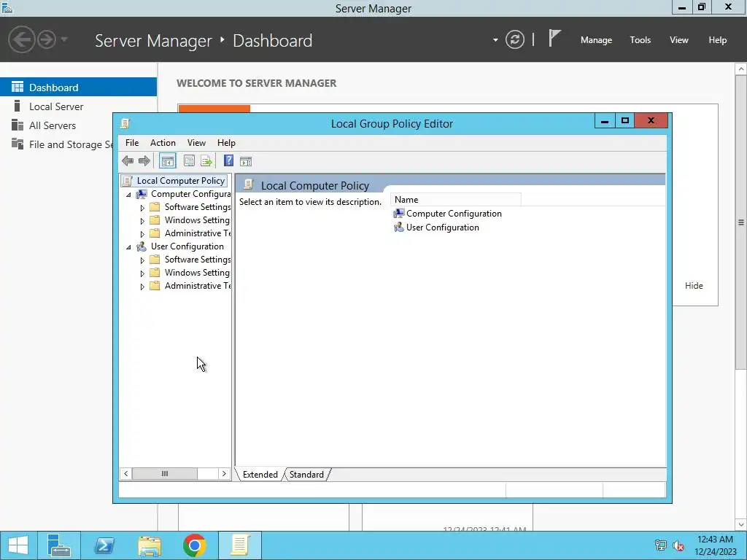
Task: Click Server Manager notifications flag icon
Action: coord(554,38)
